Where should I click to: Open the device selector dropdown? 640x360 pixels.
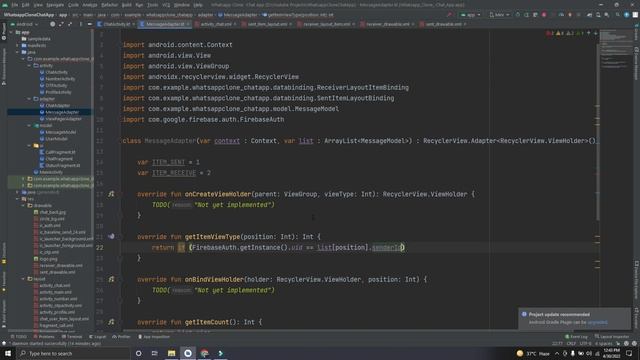tap(499, 15)
